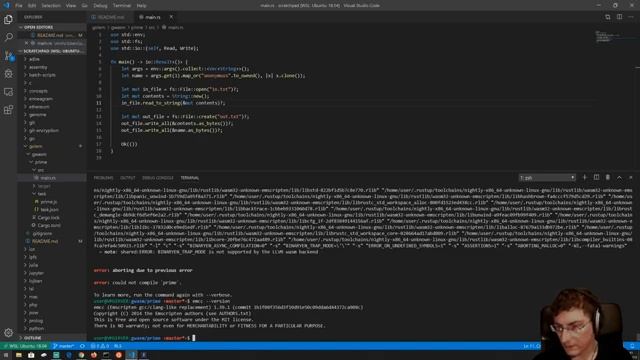Kill the terminal with trash icon
Image resolution: width=640 pixels, height=360 pixels.
(608, 178)
